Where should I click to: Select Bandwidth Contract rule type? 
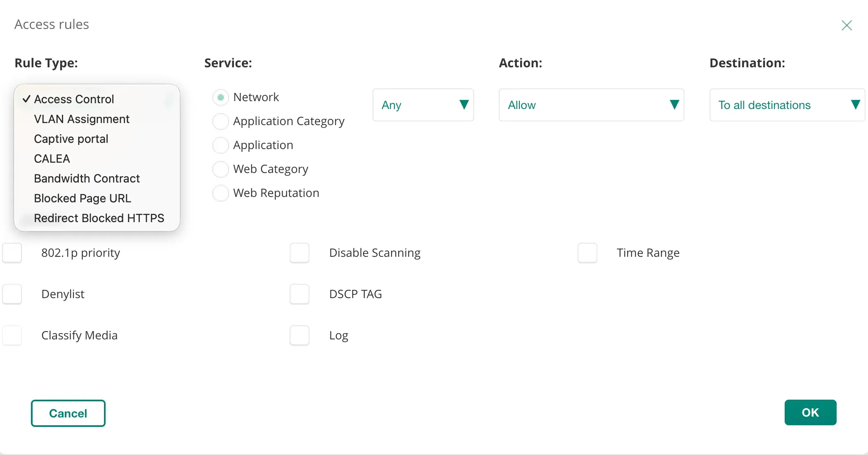(x=87, y=178)
